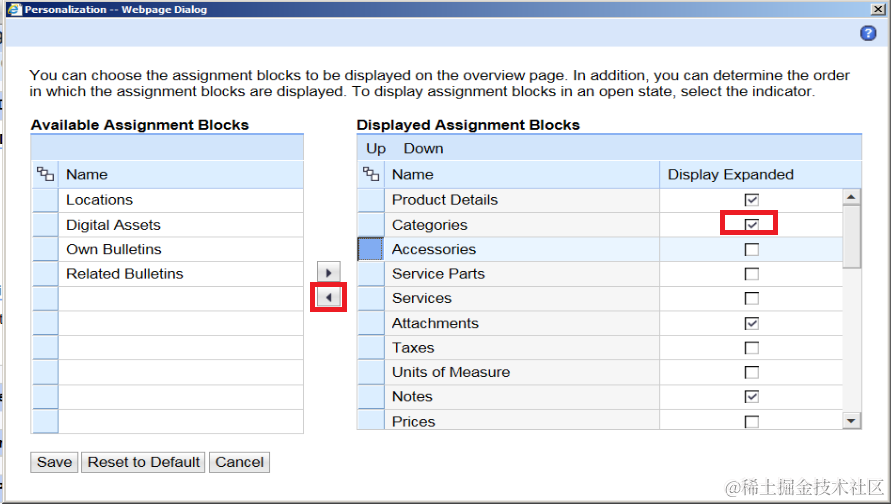The height and width of the screenshot is (504, 891).
Task: Toggle Display Expanded for Product Details
Action: click(x=751, y=200)
